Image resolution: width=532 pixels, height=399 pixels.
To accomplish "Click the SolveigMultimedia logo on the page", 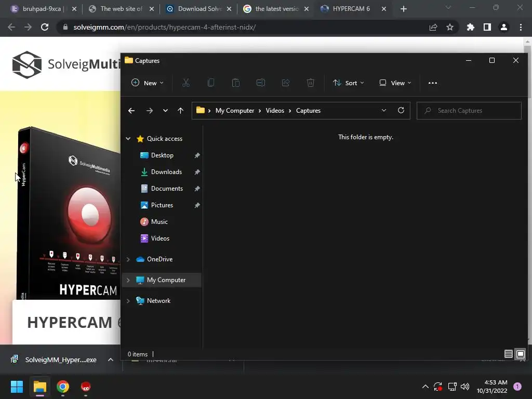I will 66,64.
